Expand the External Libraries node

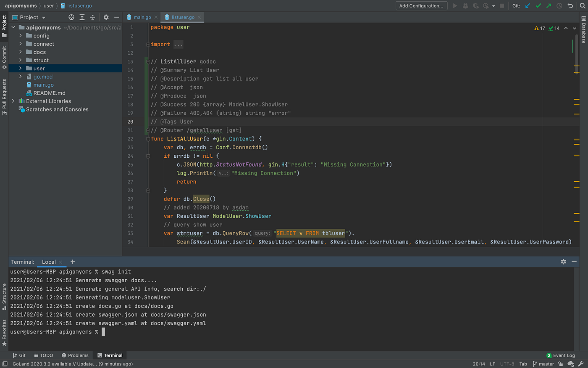click(13, 101)
